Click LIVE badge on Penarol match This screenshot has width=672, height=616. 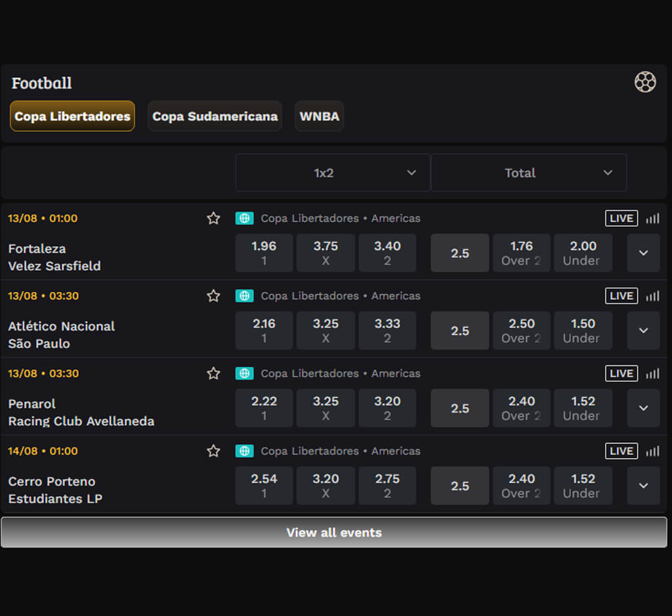[x=621, y=373]
